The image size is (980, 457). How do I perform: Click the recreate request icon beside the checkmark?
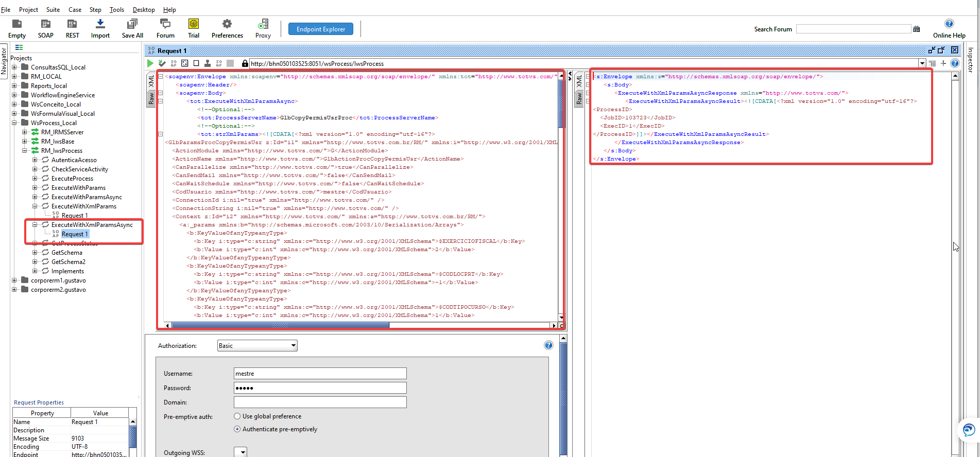(x=174, y=63)
